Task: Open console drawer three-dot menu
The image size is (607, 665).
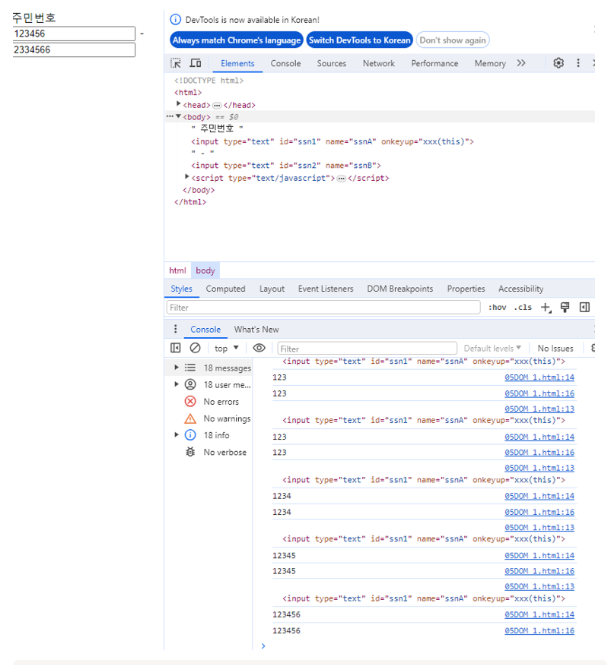Action: [175, 329]
